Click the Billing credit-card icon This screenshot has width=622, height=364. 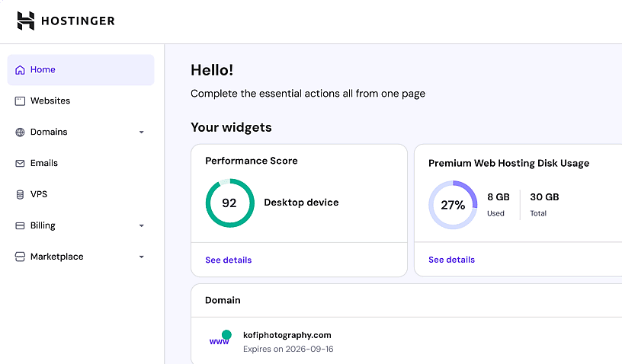[20, 225]
